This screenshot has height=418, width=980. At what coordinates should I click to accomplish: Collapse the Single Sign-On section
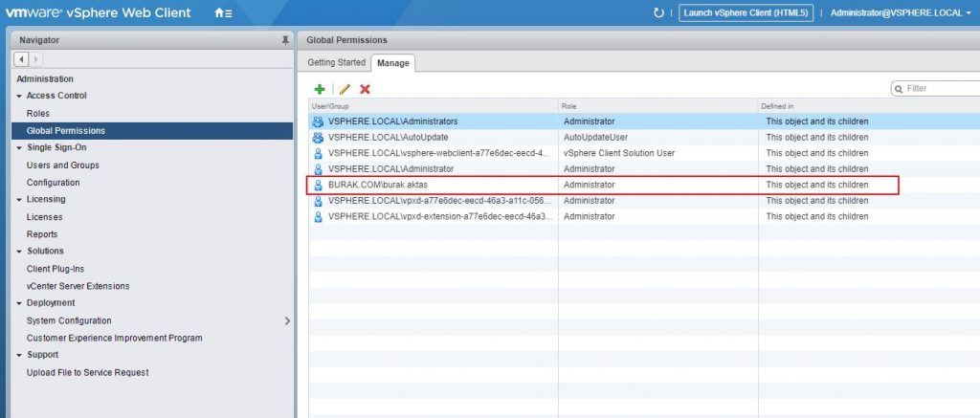(19, 148)
